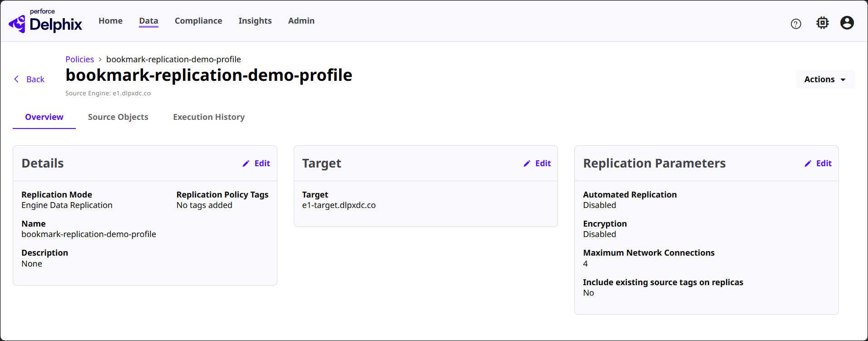The height and width of the screenshot is (341, 868).
Task: Click Edit text in Replication Parameters
Action: [824, 163]
